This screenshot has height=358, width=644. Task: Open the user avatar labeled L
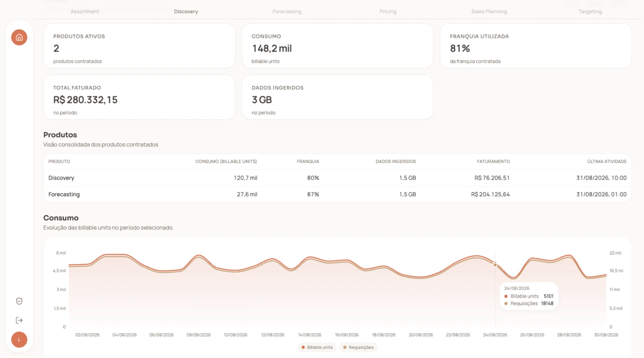click(19, 340)
